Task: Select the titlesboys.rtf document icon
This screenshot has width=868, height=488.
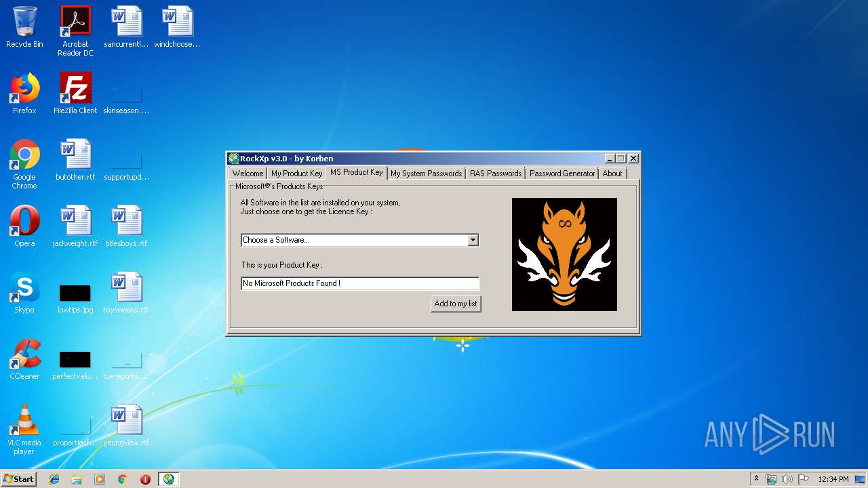Action: click(126, 226)
